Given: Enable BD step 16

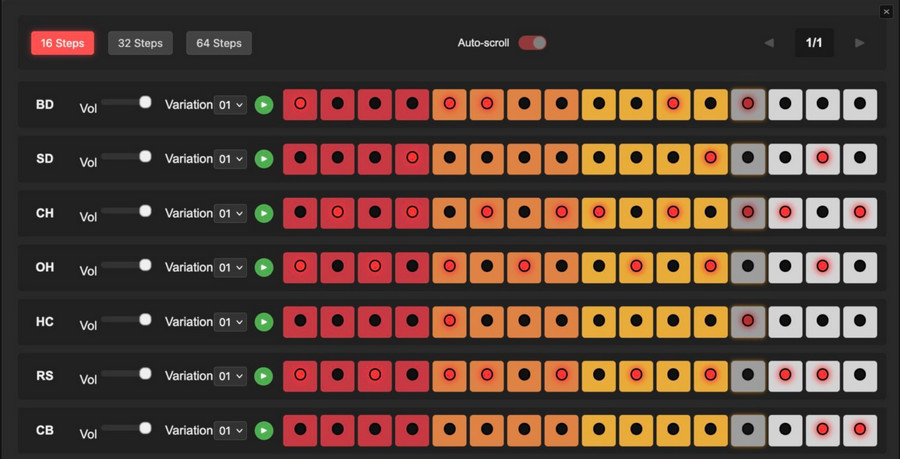Looking at the screenshot, I should click(860, 104).
